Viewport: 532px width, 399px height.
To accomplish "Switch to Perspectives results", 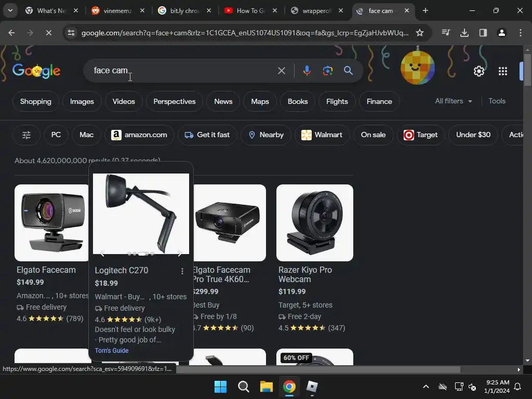I will click(175, 101).
